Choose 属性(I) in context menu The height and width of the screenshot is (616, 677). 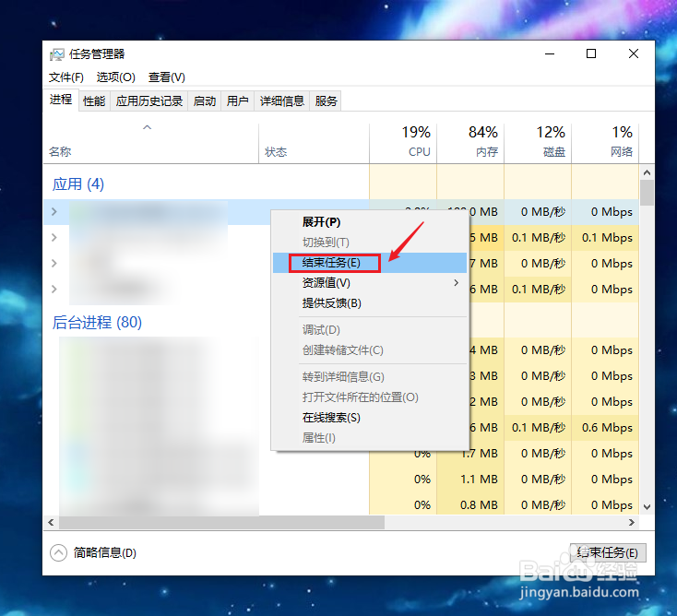370,438
